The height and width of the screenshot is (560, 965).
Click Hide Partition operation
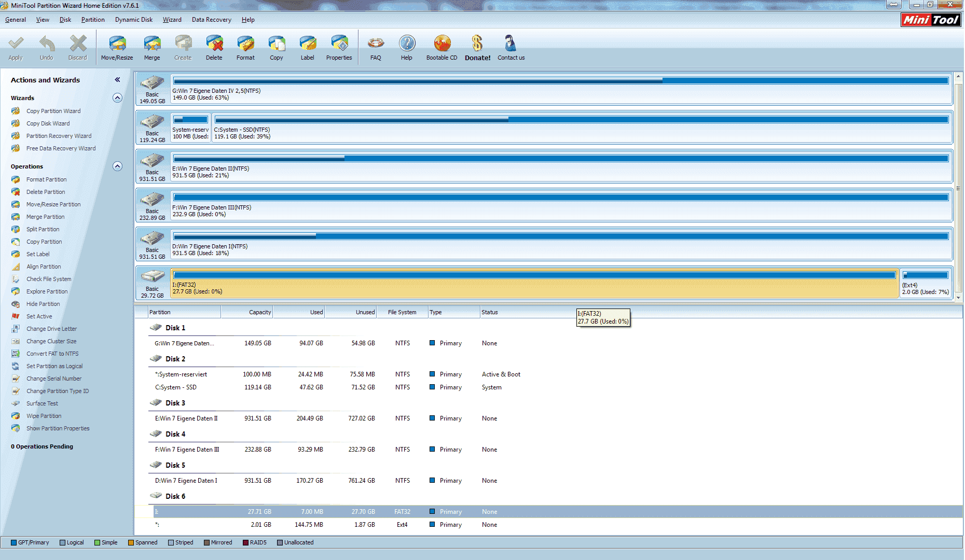click(x=43, y=304)
